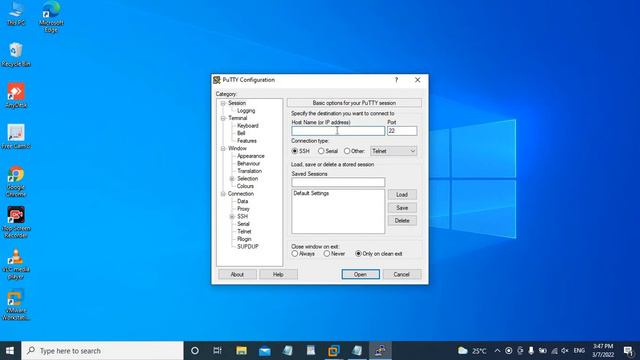Open the Telnet protocol dropdown
Image resolution: width=640 pixels, height=360 pixels.
tap(393, 151)
